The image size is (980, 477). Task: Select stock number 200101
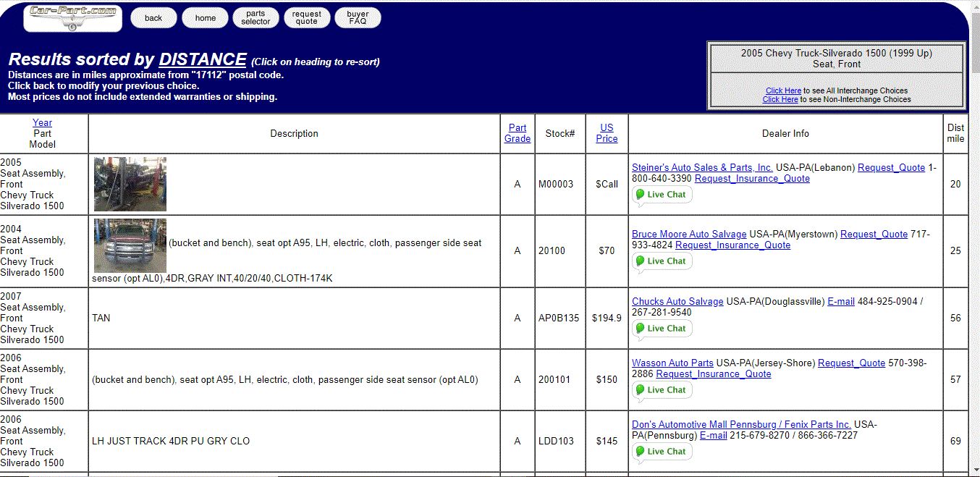coord(554,379)
